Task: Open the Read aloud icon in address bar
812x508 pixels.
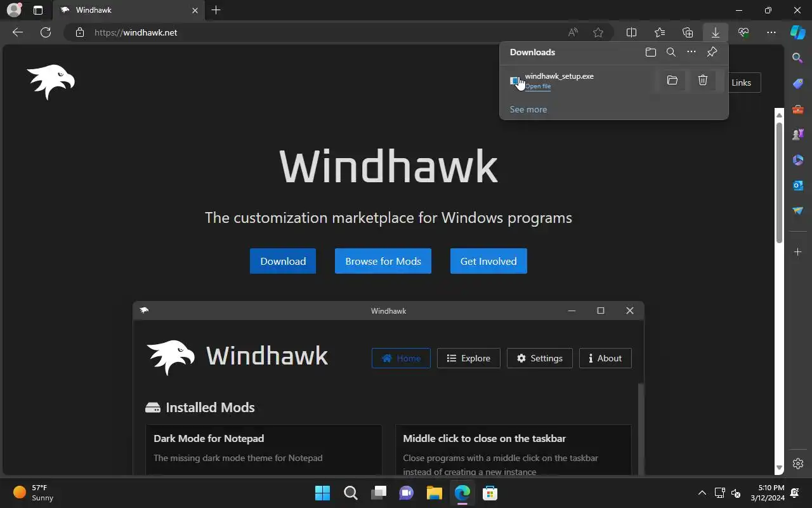Action: (573, 32)
